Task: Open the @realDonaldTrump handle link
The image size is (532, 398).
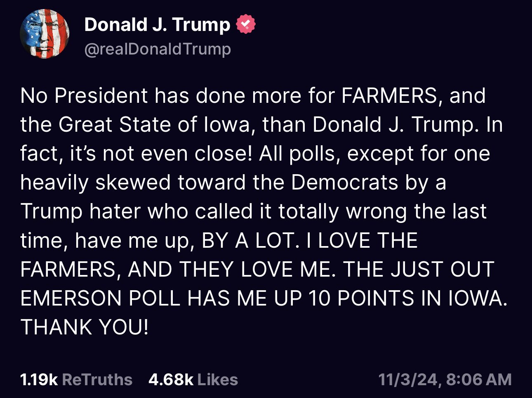Action: pos(157,49)
